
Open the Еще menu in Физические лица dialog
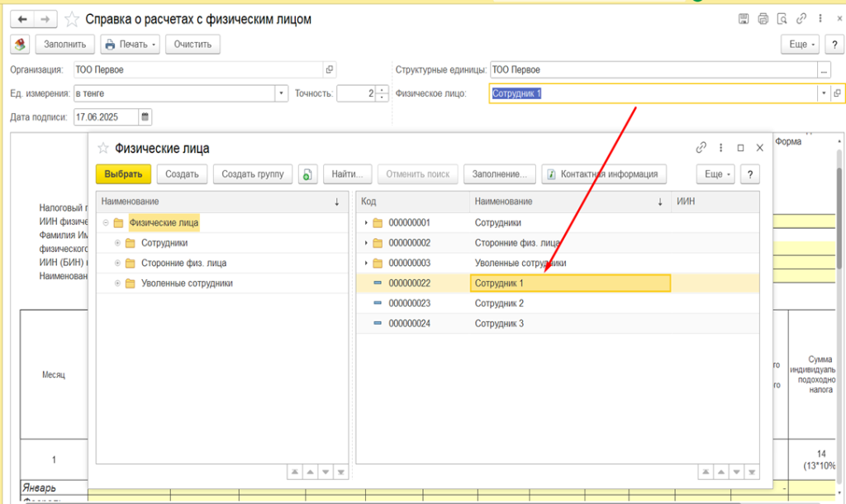click(715, 174)
